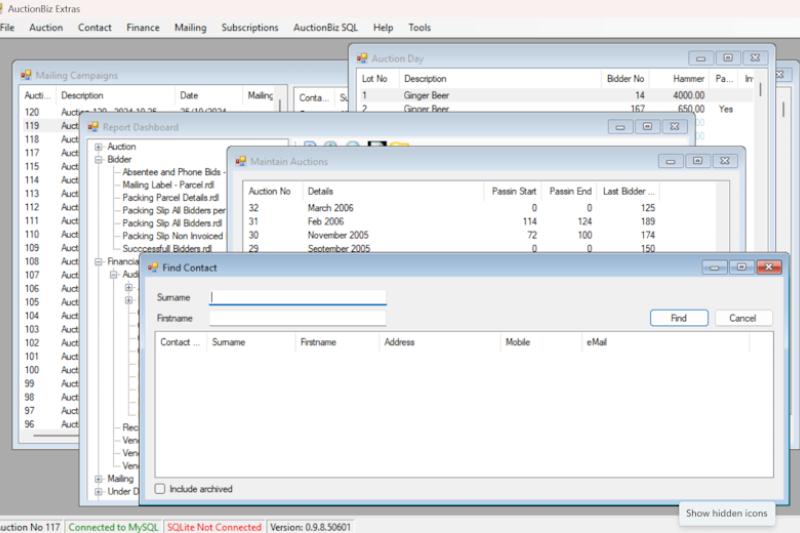Image resolution: width=800 pixels, height=533 pixels.
Task: Click the yellow folder icon in Report Dashboard toolbar
Action: (x=399, y=147)
